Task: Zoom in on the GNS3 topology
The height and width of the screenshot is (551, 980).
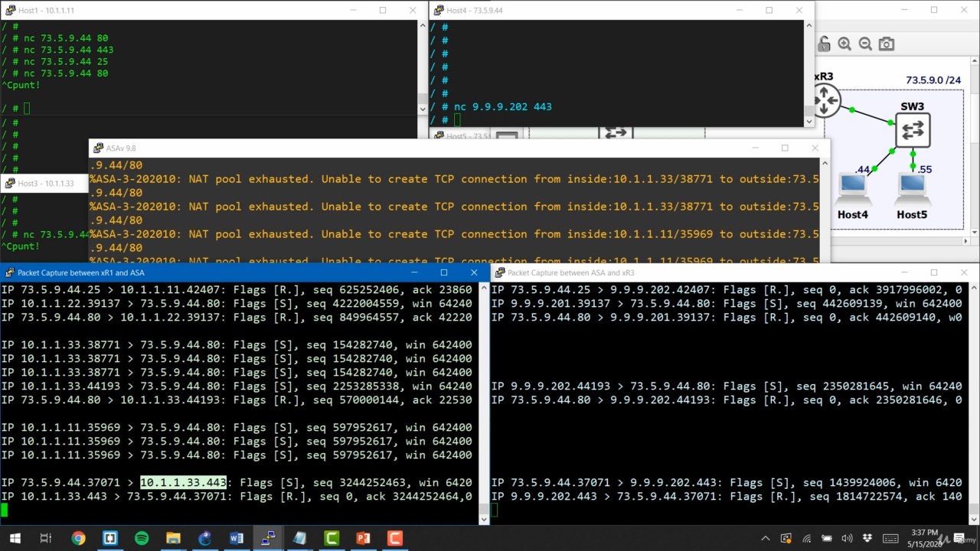Action: (844, 44)
